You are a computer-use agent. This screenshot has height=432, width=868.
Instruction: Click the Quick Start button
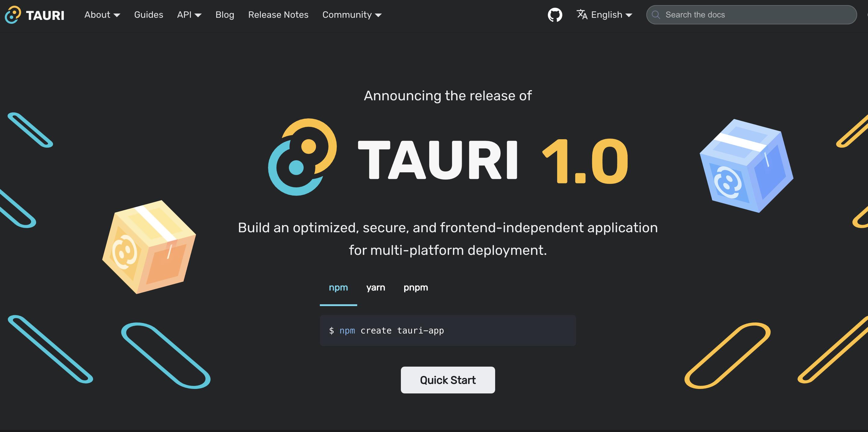pos(448,379)
